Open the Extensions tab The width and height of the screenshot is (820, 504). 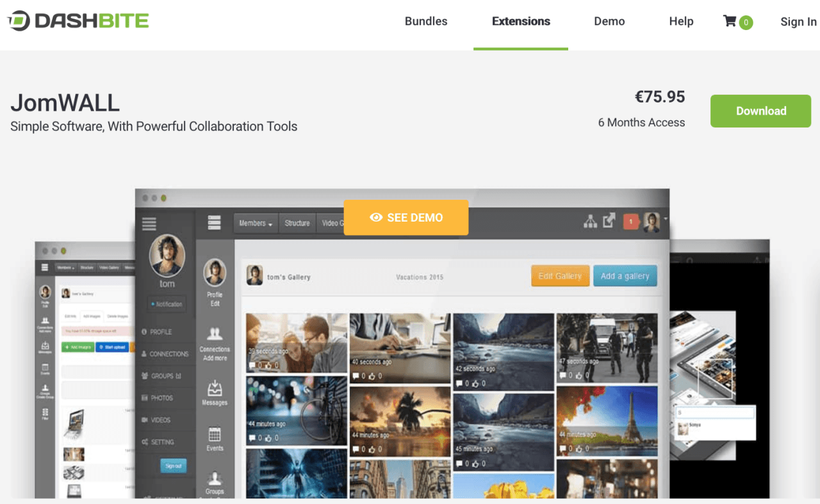[521, 22]
